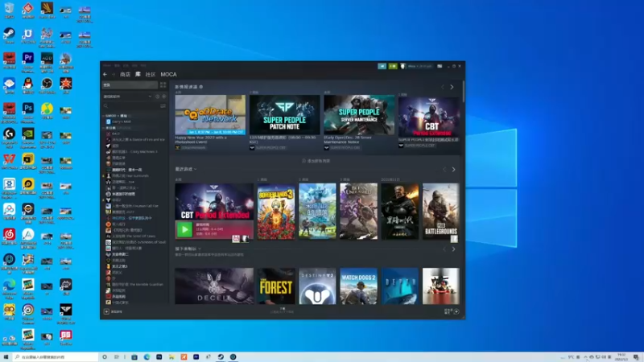Click the user avatar in header
The image size is (644, 362).
(402, 66)
